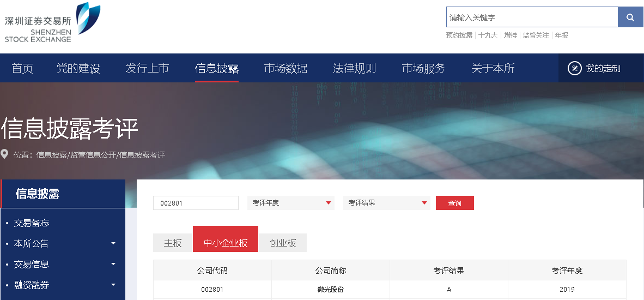Open the 监管关注 hot keyword link
Screen dimensions: 644x300
pyautogui.click(x=536, y=35)
